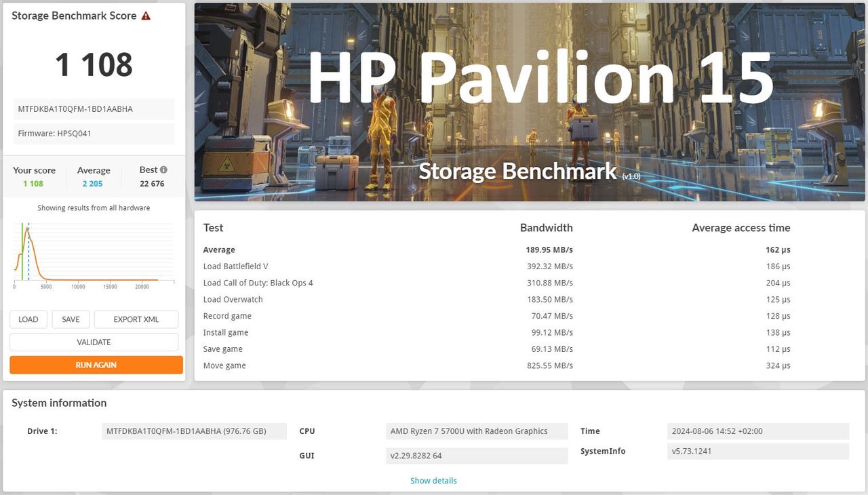Click the Average access time column header
This screenshot has height=495, width=868.
coord(741,228)
